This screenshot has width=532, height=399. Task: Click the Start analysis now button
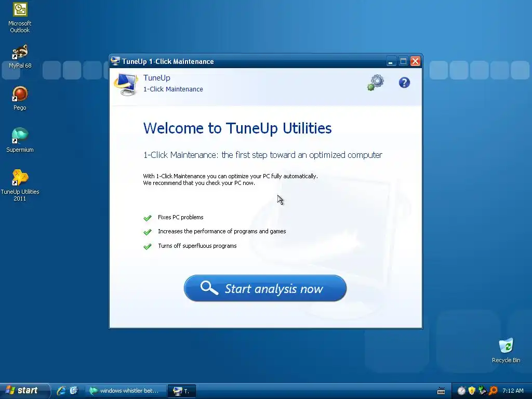click(265, 288)
